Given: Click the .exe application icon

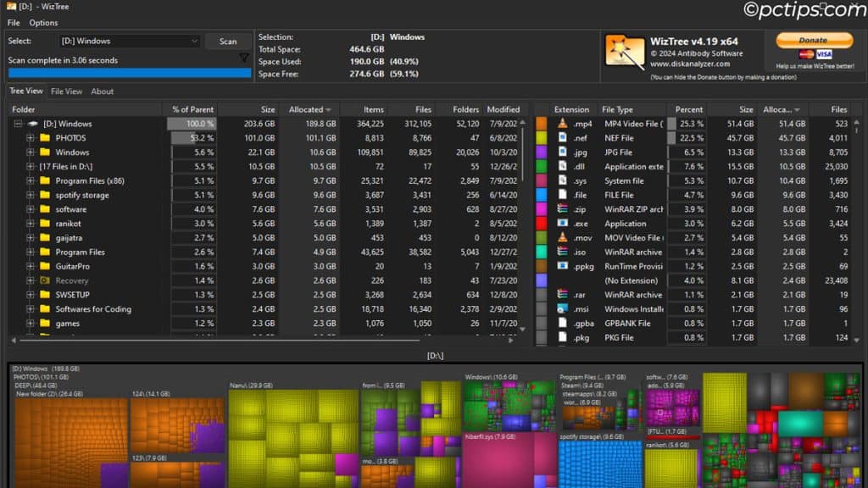Looking at the screenshot, I should point(563,223).
